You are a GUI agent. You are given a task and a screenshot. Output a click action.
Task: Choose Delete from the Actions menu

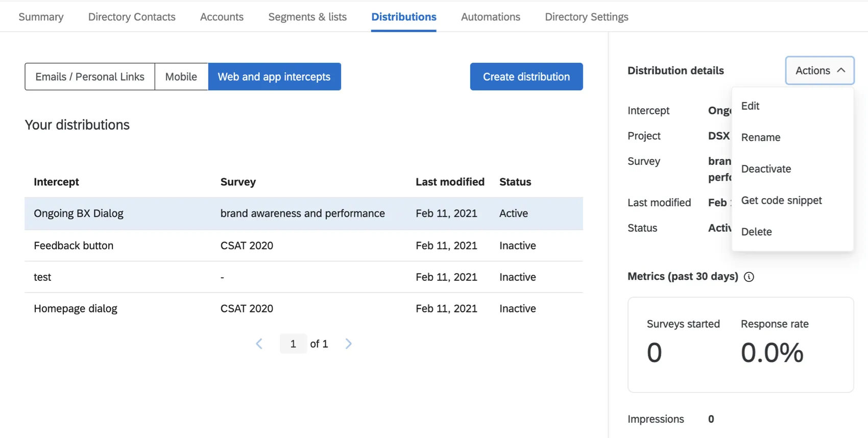756,232
